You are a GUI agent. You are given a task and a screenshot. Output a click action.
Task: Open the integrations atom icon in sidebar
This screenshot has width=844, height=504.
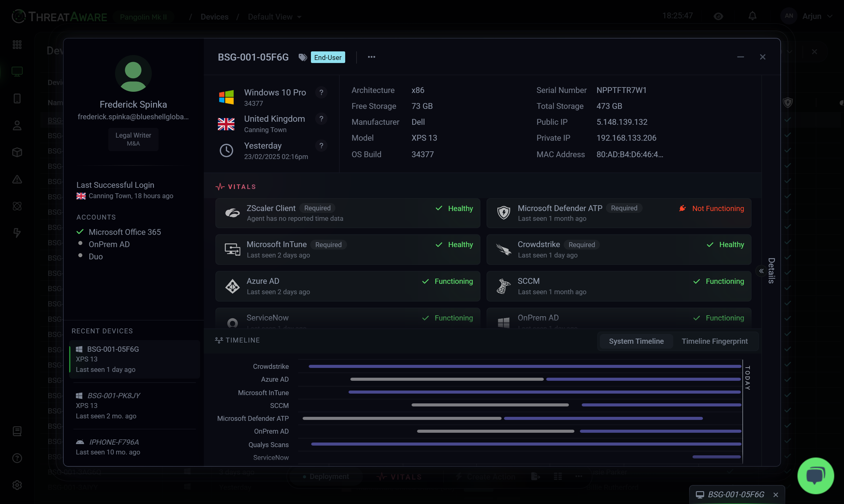(17, 206)
